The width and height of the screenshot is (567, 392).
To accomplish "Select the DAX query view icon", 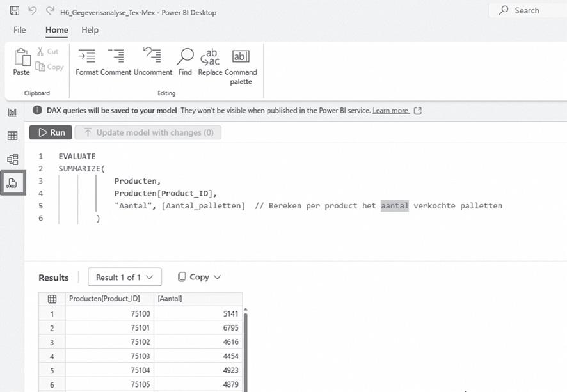I will 12,183.
